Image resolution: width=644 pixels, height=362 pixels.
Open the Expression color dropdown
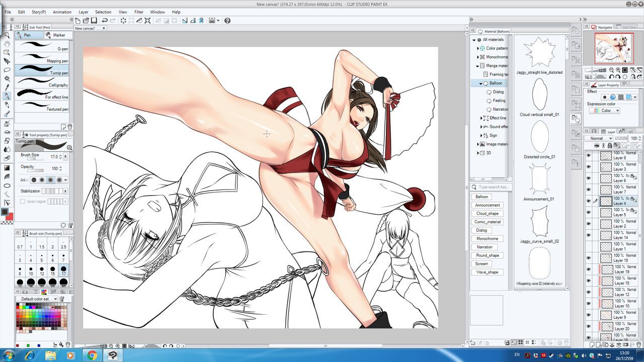(x=604, y=111)
